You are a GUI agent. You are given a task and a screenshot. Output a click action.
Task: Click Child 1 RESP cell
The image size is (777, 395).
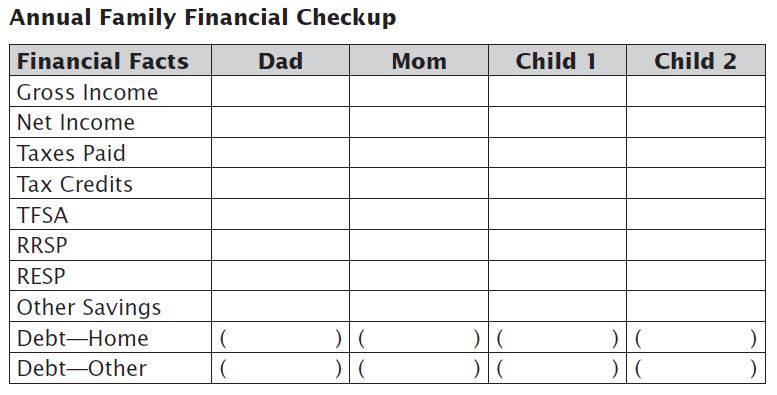pyautogui.click(x=557, y=276)
